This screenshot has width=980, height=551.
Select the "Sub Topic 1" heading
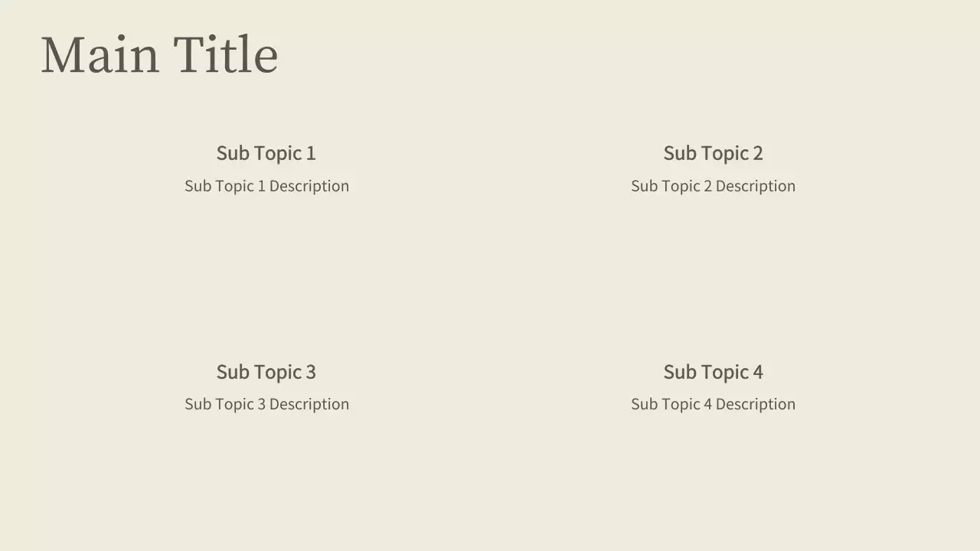click(266, 153)
